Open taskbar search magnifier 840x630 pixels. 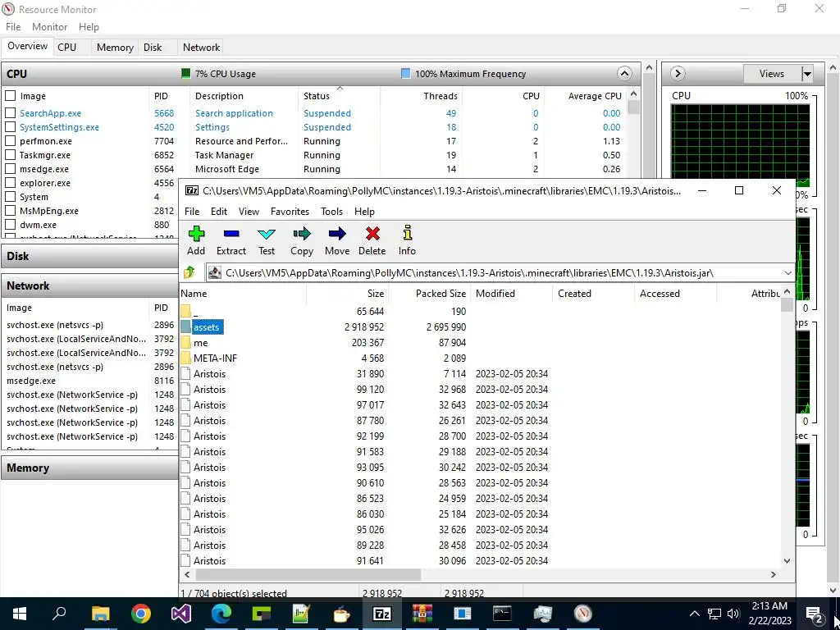pos(59,614)
